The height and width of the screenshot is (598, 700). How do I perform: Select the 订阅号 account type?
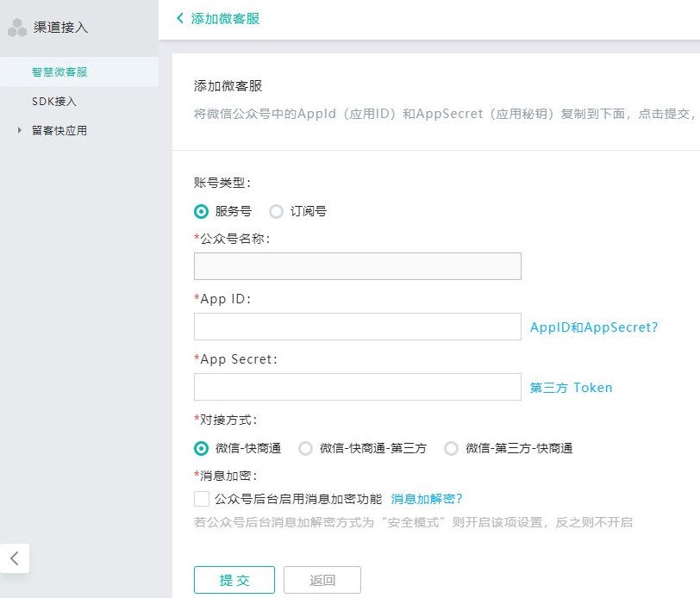pos(276,211)
